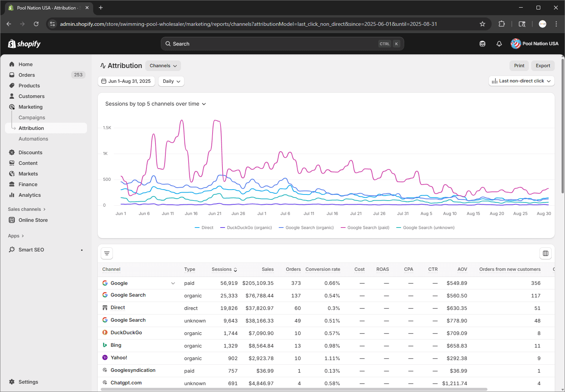Reload the page in browser

click(x=36, y=24)
